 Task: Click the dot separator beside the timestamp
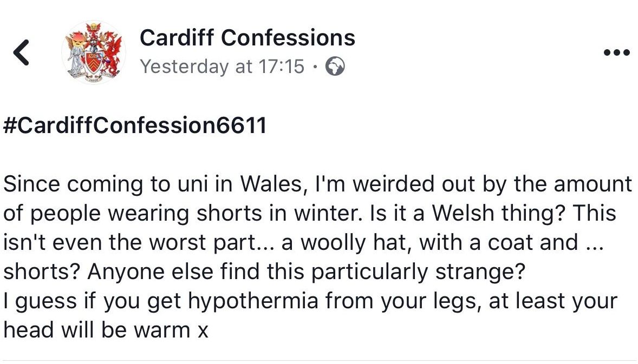point(315,67)
